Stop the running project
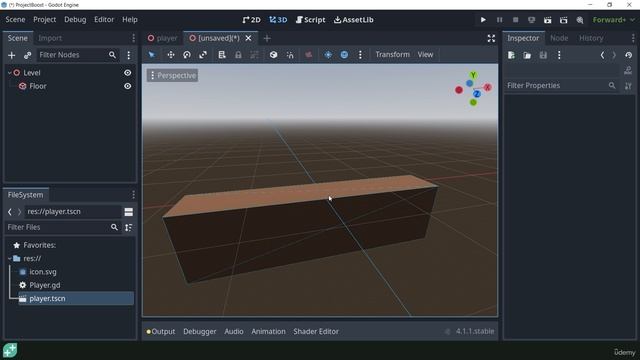This screenshot has width=640, height=360. pyautogui.click(x=516, y=20)
